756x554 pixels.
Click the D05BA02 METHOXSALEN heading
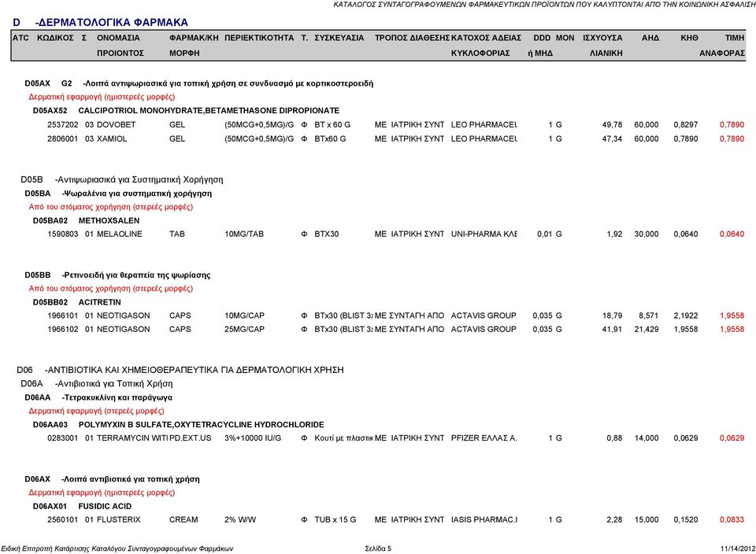pos(87,220)
